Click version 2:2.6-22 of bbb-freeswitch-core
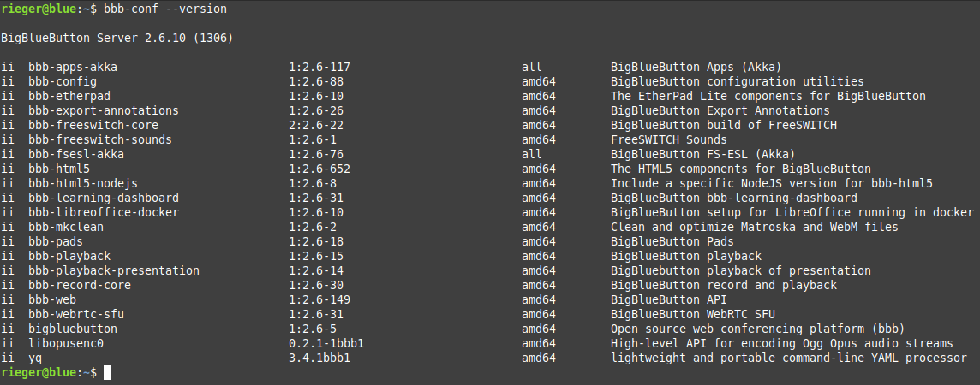Screen dimensions: 980x385 [316, 125]
